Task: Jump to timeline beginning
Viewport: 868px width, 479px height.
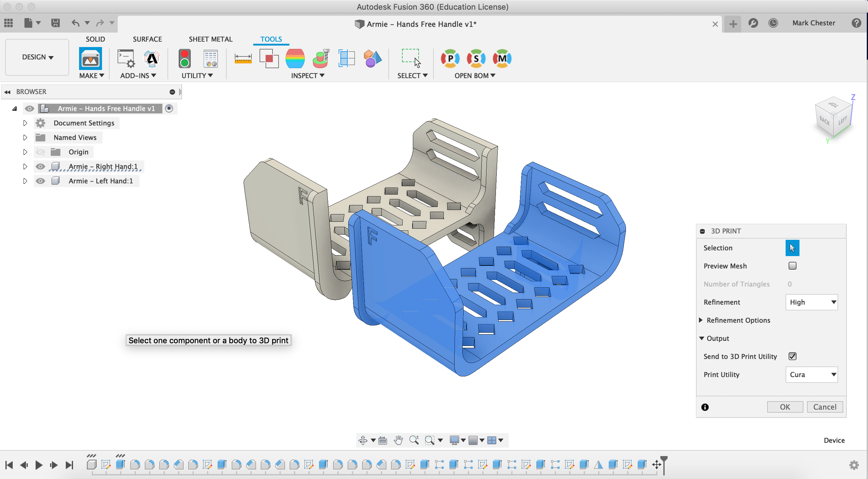Action: (x=9, y=465)
